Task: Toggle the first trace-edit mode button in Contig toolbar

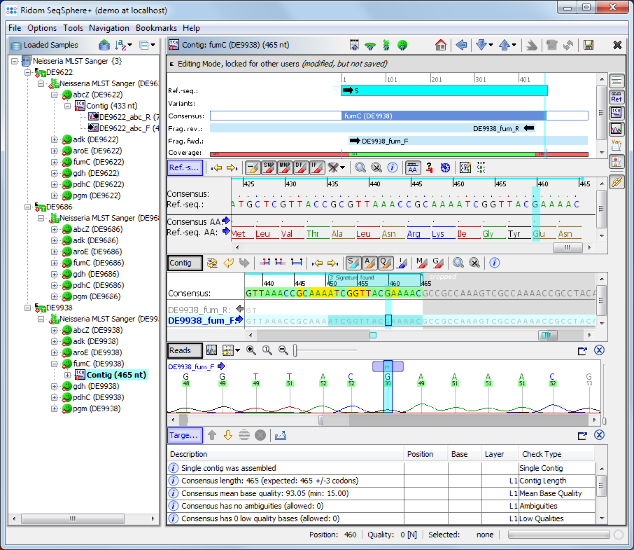Action: (x=352, y=263)
